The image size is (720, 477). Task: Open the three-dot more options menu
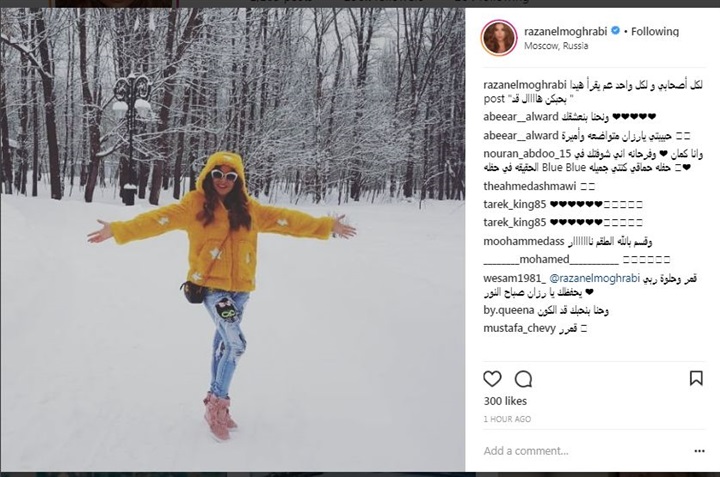[x=699, y=451]
